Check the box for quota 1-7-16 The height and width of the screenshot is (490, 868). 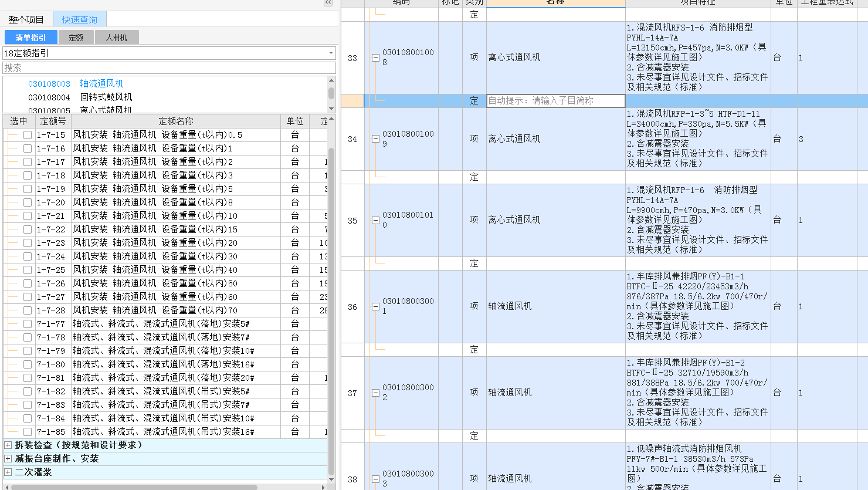coord(28,148)
